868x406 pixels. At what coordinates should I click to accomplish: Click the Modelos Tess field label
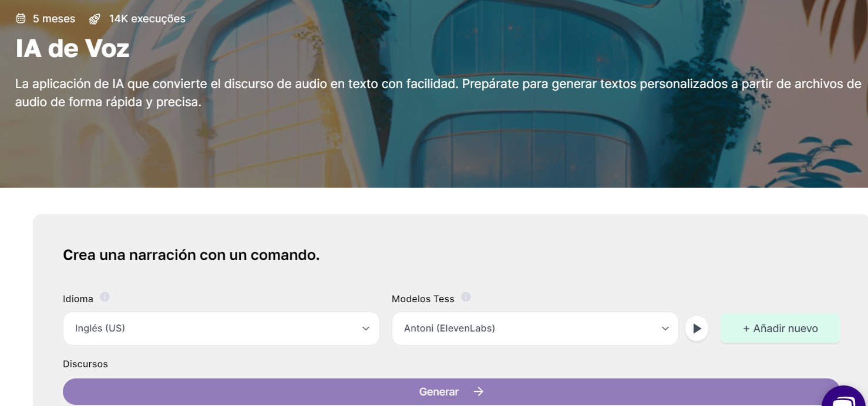423,299
